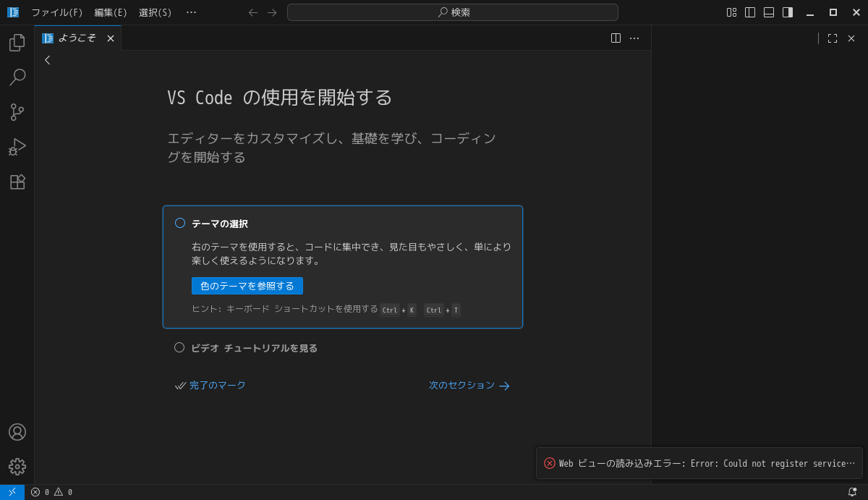Click the remote window indicator in status bar
This screenshot has height=500, width=868.
pos(12,492)
